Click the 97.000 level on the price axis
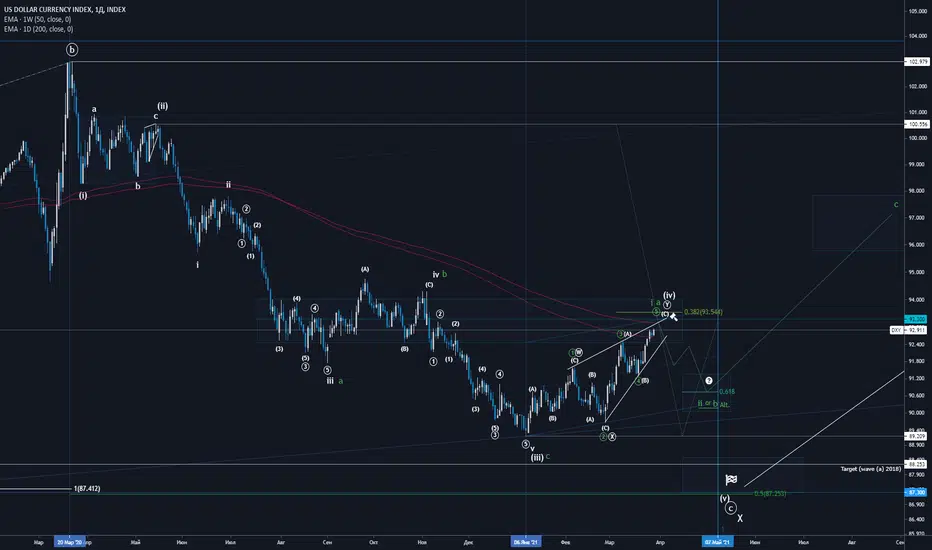This screenshot has width=932, height=550. click(918, 218)
